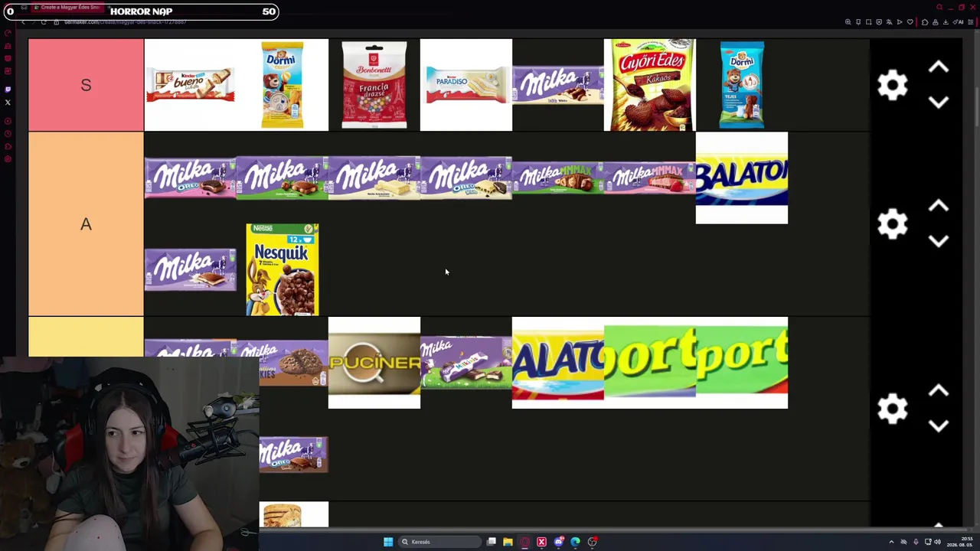Take a snapshot with the capture icon
Viewport: 980px width, 551px height.
pyautogui.click(x=868, y=22)
